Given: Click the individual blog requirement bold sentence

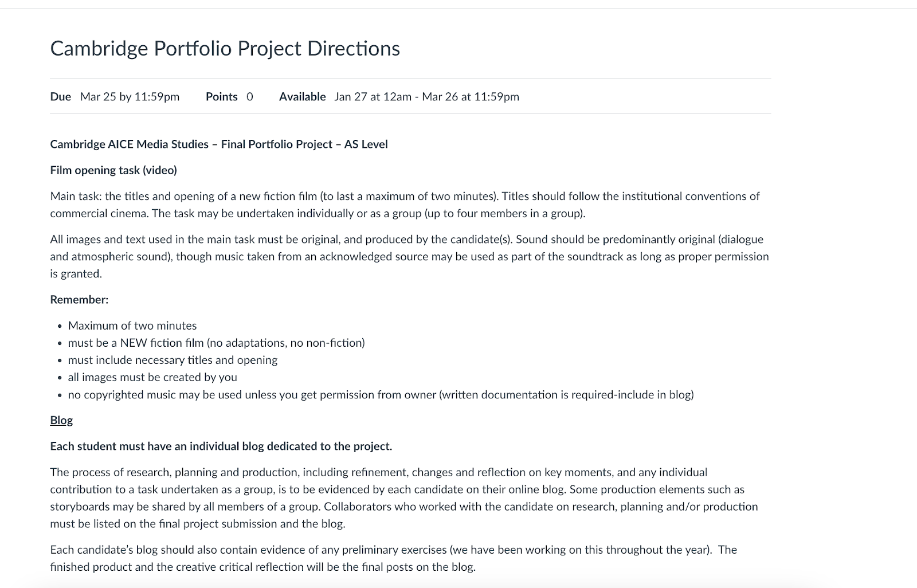Looking at the screenshot, I should [221, 446].
